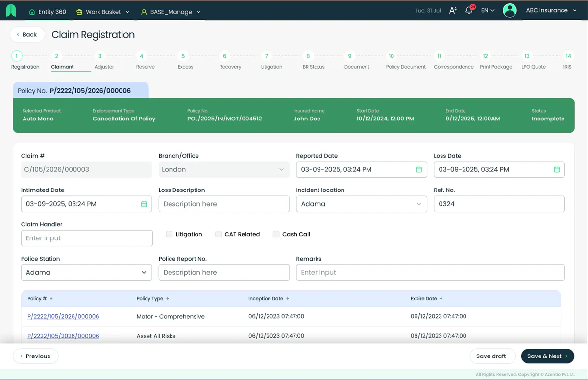Sort by Policy Type column arrow
Screen dimensions: 588x380
point(168,299)
